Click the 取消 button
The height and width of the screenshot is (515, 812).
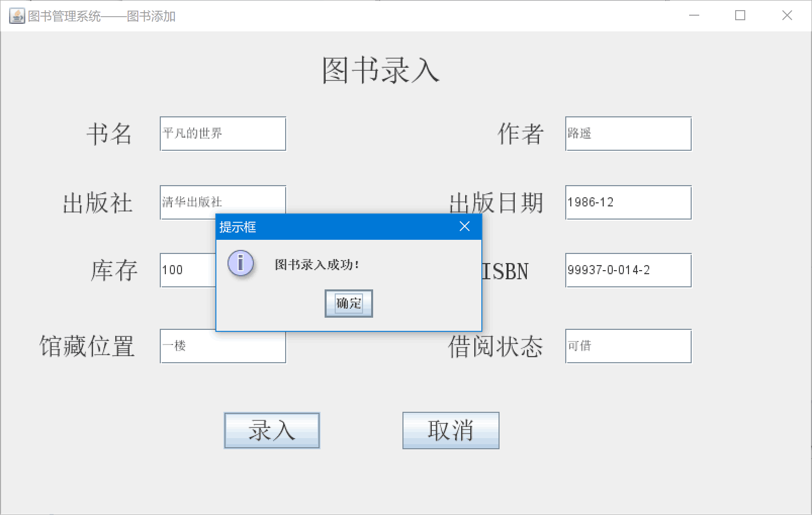[451, 431]
